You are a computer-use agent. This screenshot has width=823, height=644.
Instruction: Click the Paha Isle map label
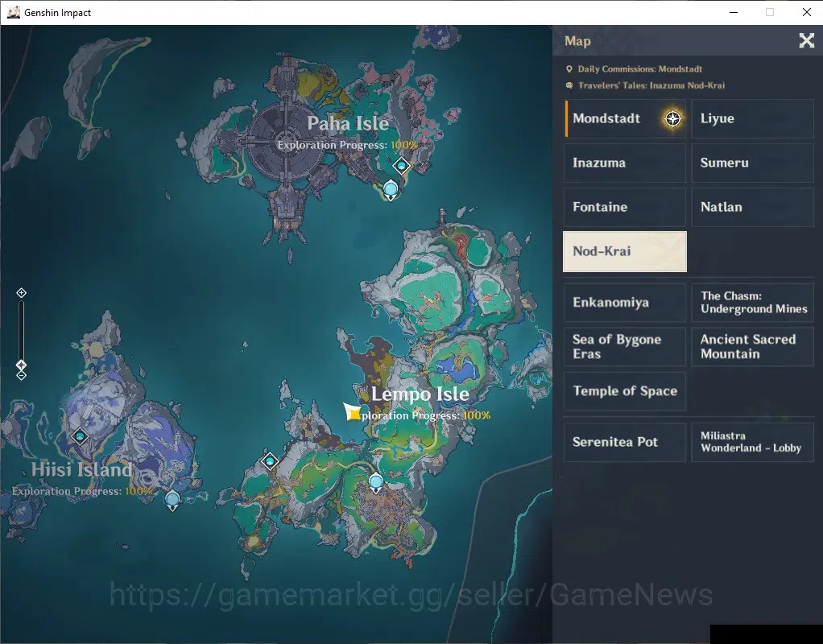348,123
